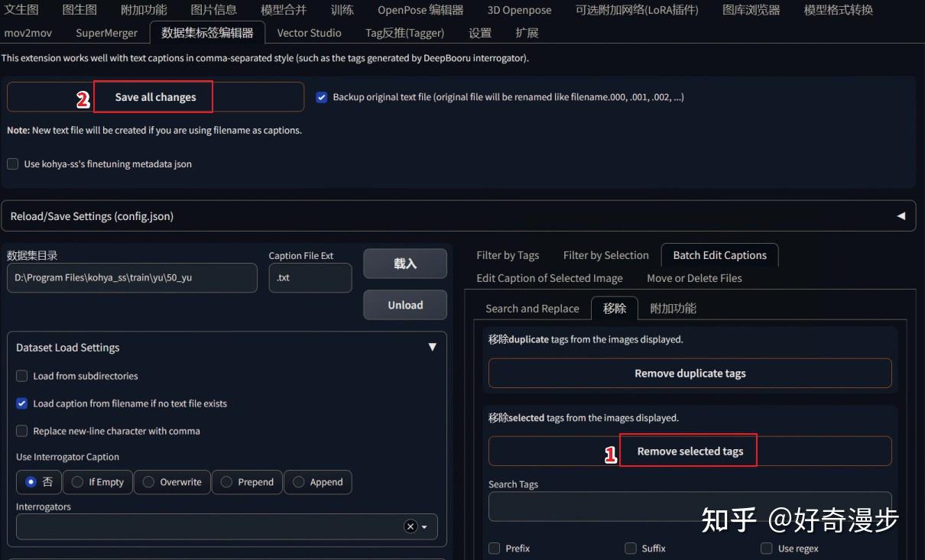
Task: Select the Overwrite interrogator caption option
Action: (x=149, y=482)
